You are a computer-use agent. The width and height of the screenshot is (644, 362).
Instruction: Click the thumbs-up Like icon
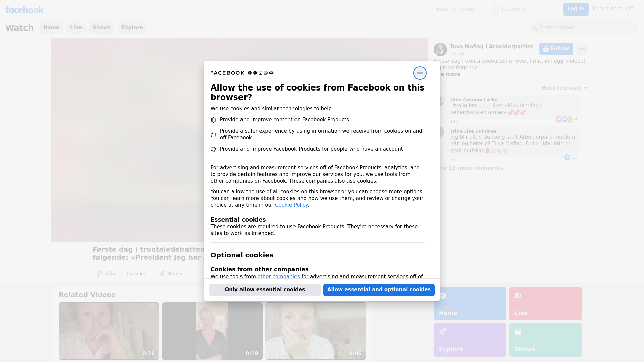pyautogui.click(x=100, y=274)
